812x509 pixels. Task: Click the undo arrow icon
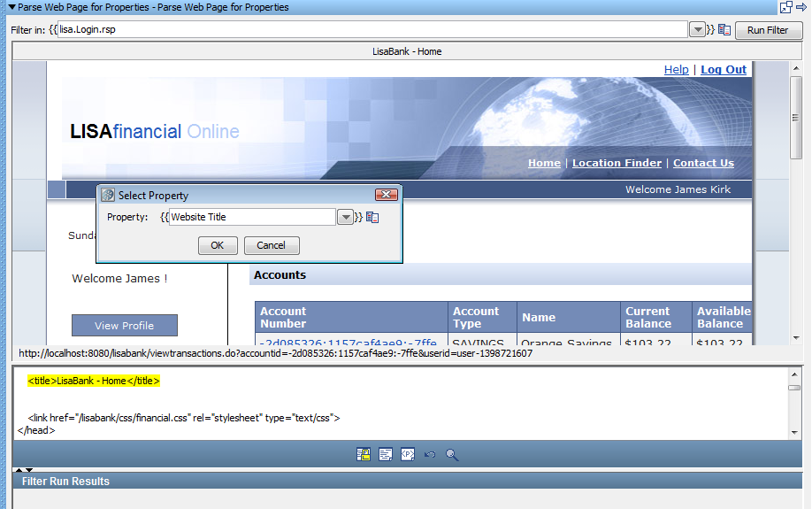point(430,455)
